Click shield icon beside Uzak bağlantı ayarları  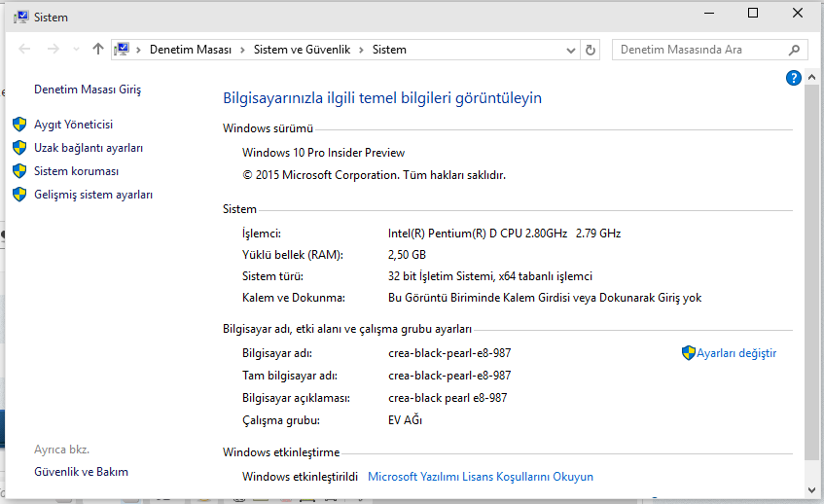(x=19, y=148)
